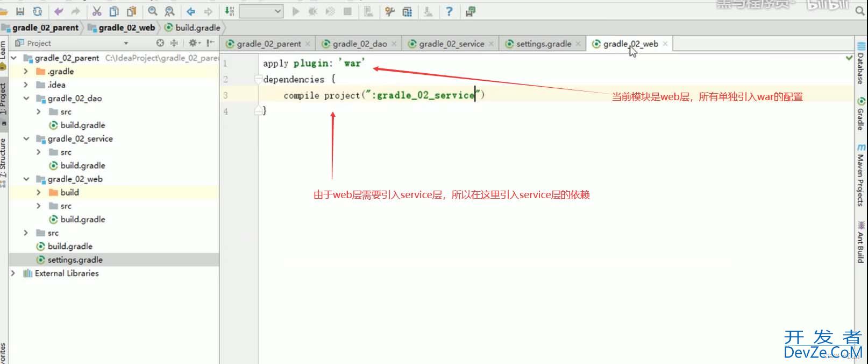The height and width of the screenshot is (364, 868).
Task: Select the root-level build.gradle file
Action: click(x=64, y=246)
